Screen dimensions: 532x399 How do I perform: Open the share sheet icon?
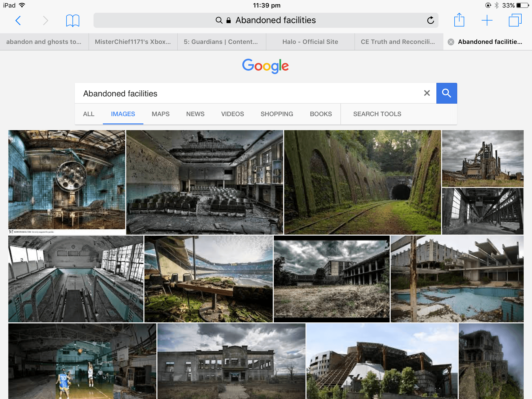[459, 20]
